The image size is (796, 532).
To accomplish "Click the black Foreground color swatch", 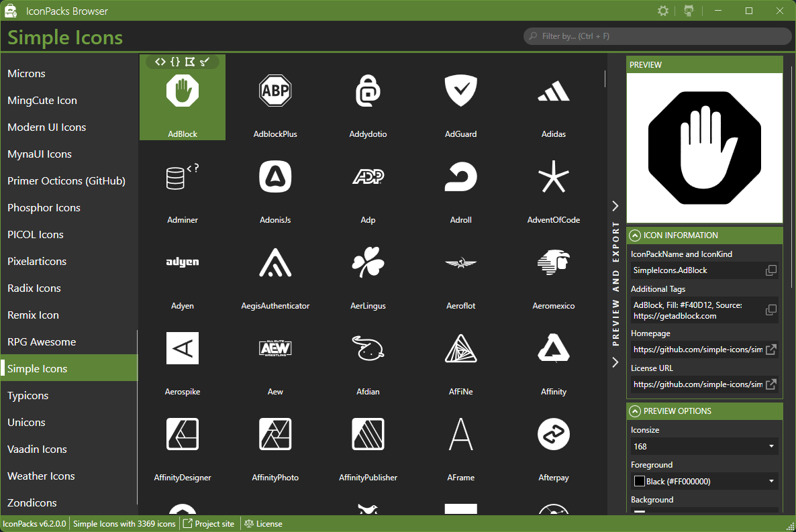I will tap(640, 481).
